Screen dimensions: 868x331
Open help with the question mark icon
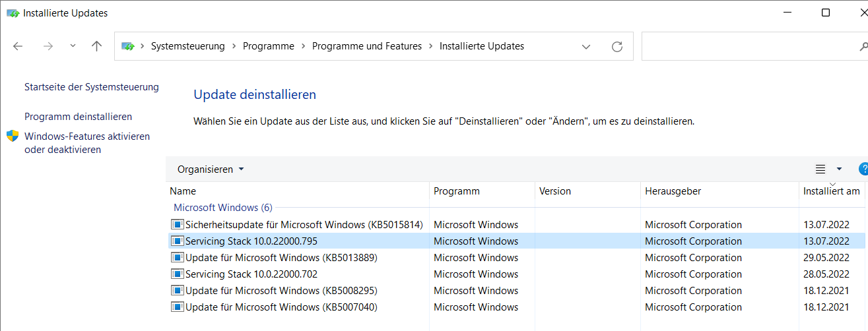pyautogui.click(x=863, y=169)
